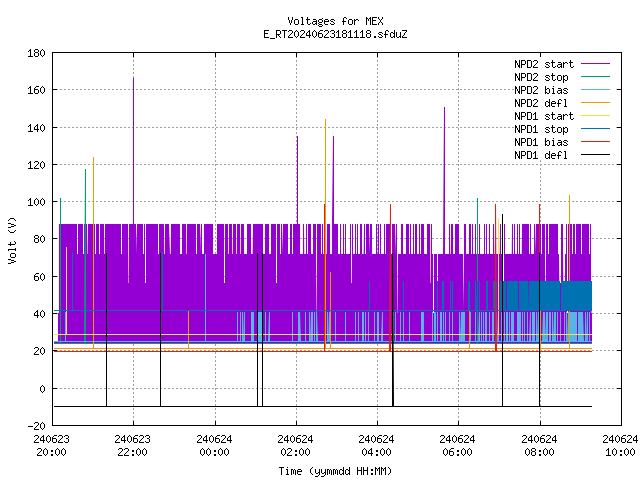Click the red NPD1 bias legend line
This screenshot has height=480, width=640.
click(595, 142)
